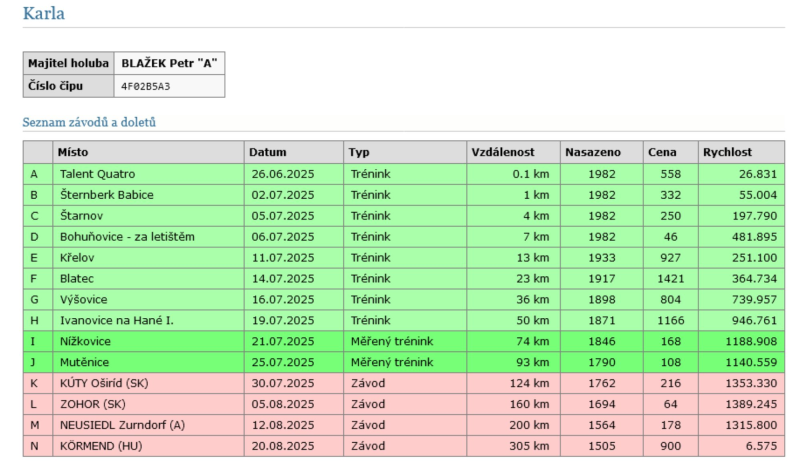The width and height of the screenshot is (800, 469).
Task: Select the Talent Quatro row
Action: (x=96, y=174)
